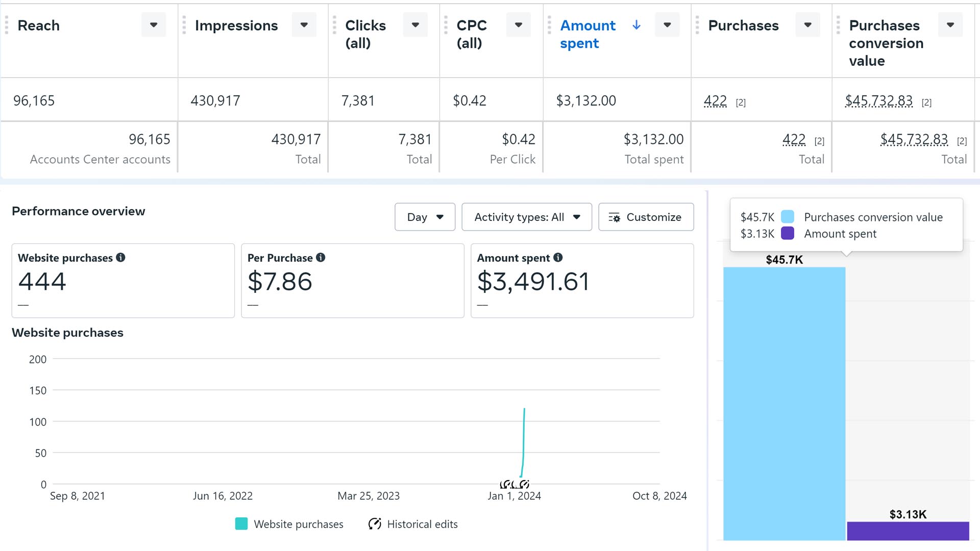
Task: Click the 'Total spent' summary label
Action: tap(654, 159)
